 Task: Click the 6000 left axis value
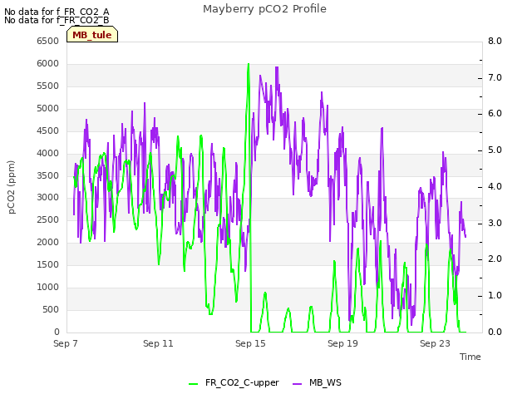[48, 63]
